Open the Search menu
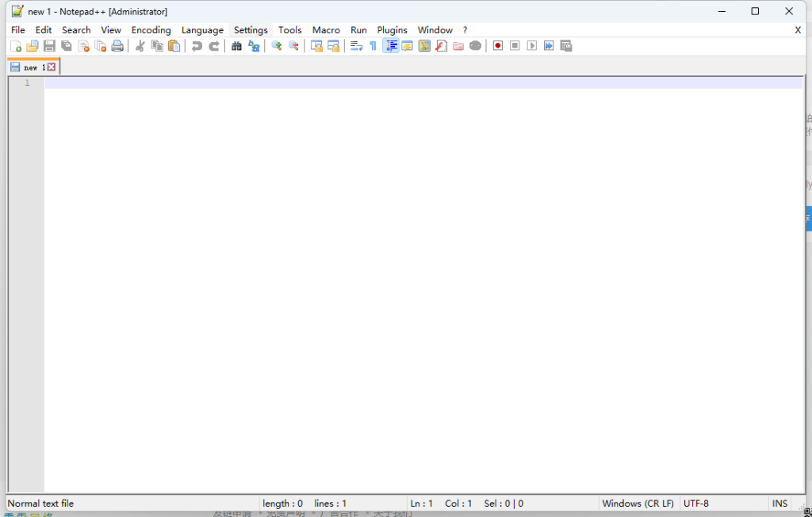812x517 pixels. [76, 30]
